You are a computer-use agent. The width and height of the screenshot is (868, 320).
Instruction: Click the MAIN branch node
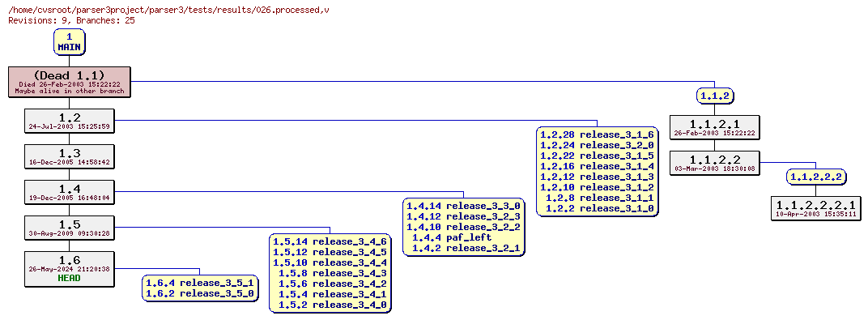tap(69, 42)
